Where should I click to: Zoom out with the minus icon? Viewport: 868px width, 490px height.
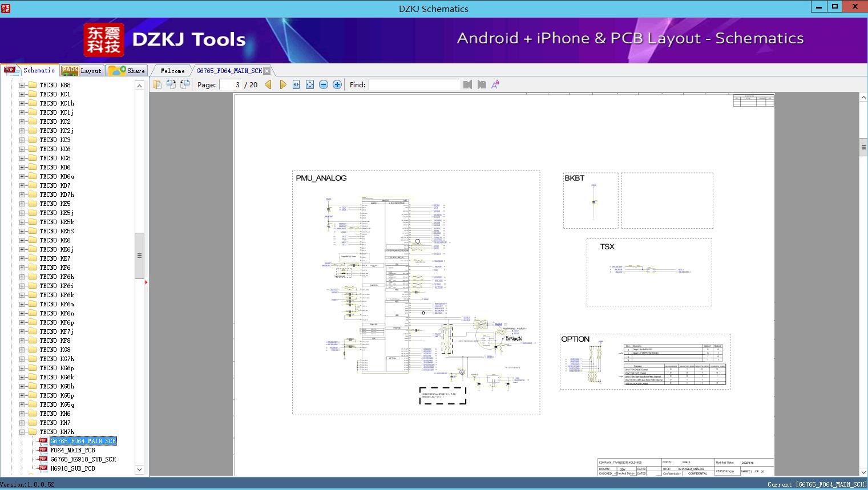tap(324, 84)
